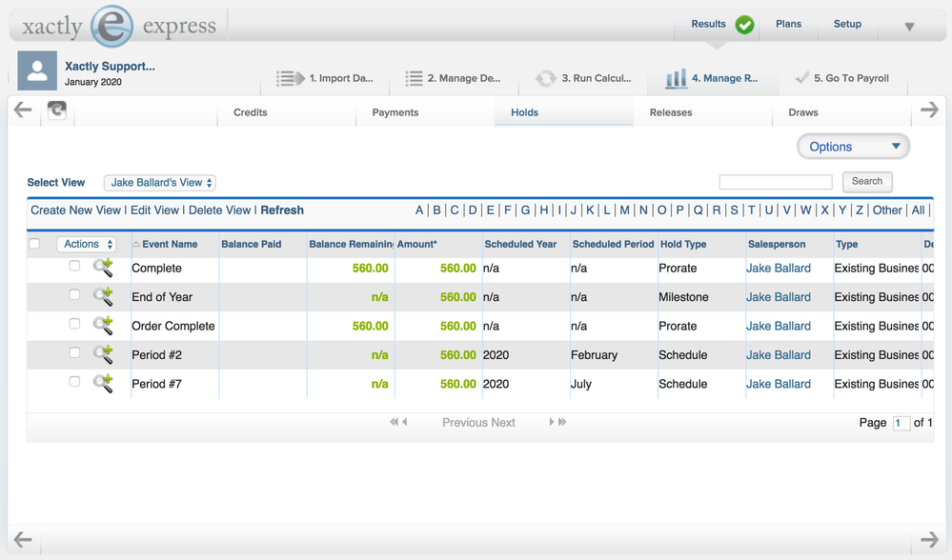952x560 pixels.
Task: Sort by Scheduled Year column header
Action: (x=520, y=244)
